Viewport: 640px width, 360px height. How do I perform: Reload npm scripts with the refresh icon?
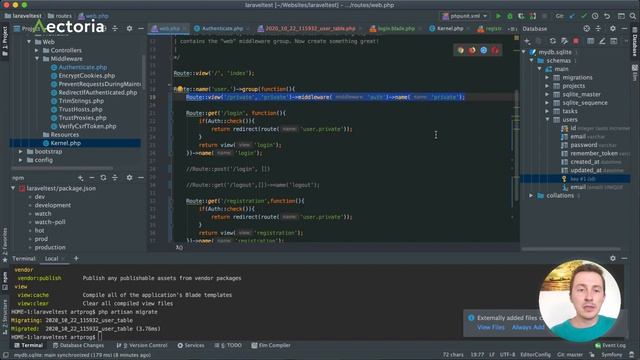(103, 178)
